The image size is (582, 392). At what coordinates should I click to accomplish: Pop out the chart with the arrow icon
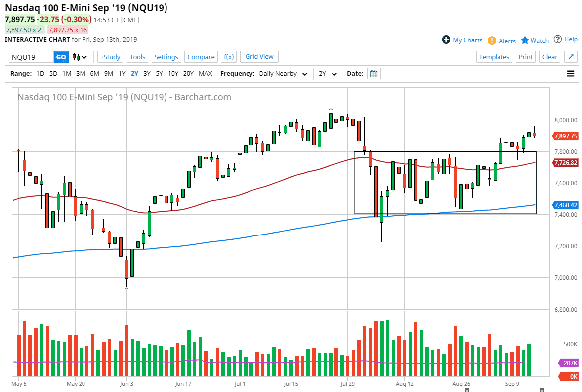(x=571, y=57)
